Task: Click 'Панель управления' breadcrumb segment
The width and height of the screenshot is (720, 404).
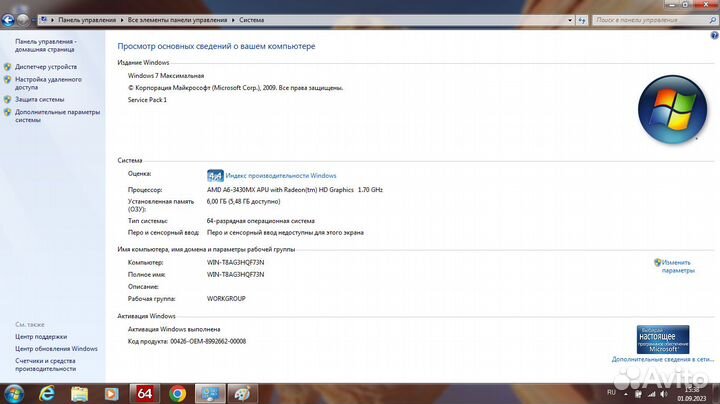Action: (x=87, y=20)
